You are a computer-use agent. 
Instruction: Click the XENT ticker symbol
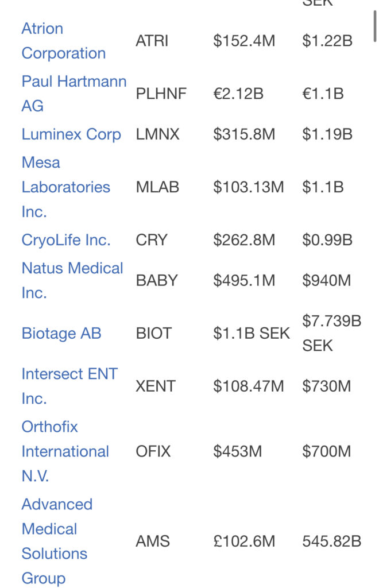coord(156,386)
